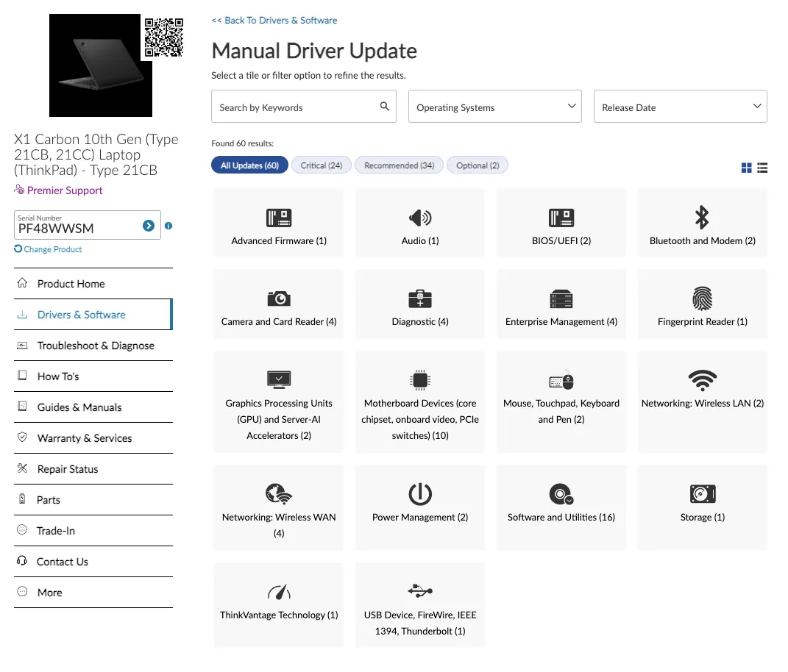The height and width of the screenshot is (672, 788).
Task: Click the laptop product thumbnail image
Action: point(101,65)
